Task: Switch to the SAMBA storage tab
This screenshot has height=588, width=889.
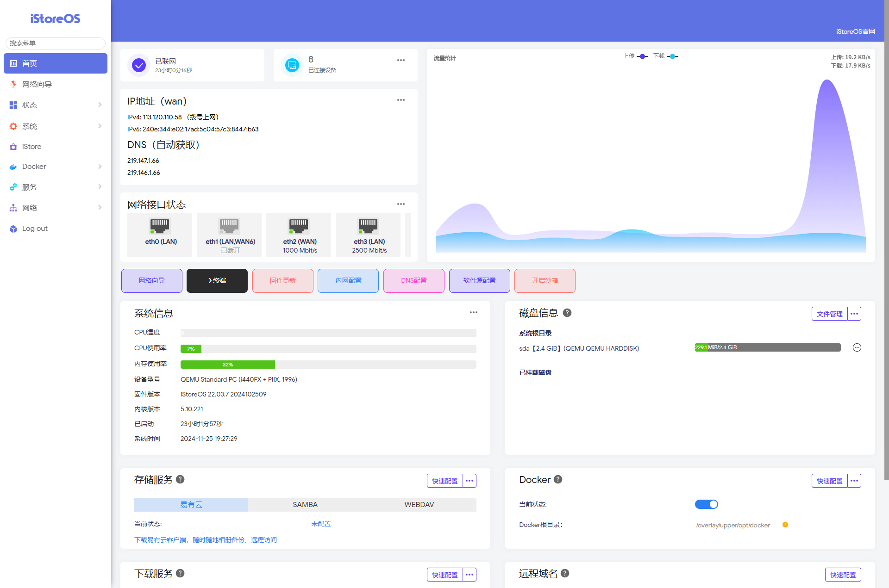Action: pos(305,504)
